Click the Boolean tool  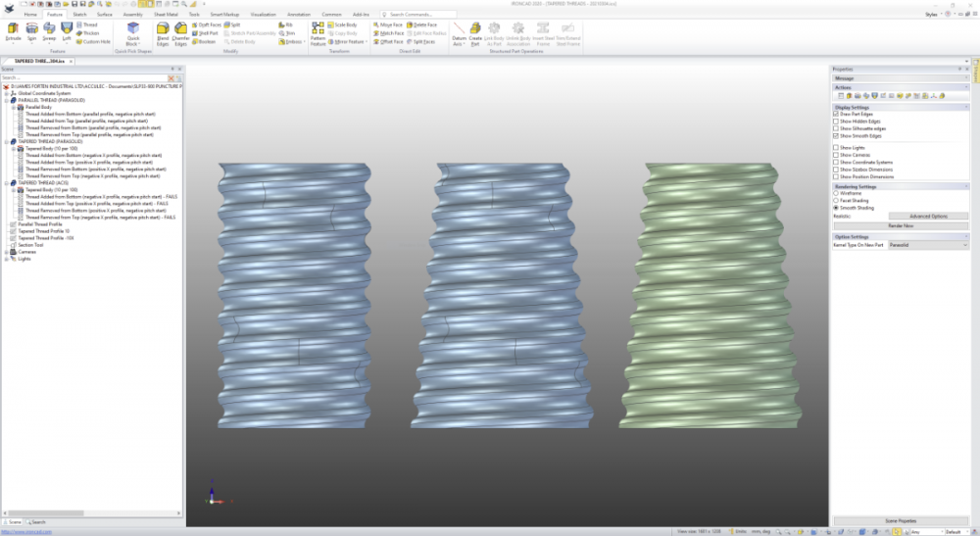pyautogui.click(x=204, y=42)
